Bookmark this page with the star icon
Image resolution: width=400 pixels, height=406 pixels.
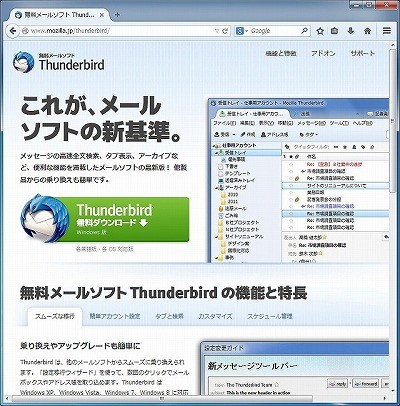point(320,31)
